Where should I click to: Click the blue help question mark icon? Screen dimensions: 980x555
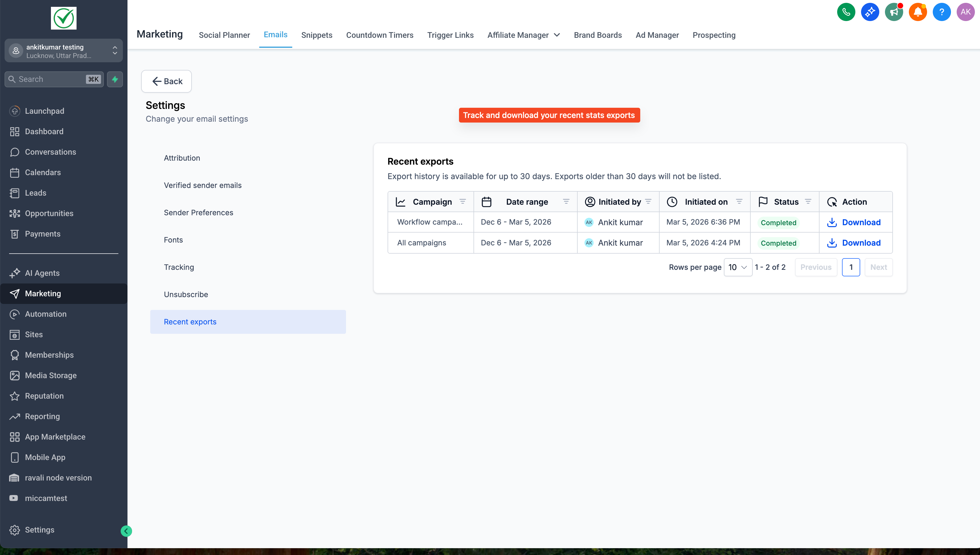pos(942,12)
